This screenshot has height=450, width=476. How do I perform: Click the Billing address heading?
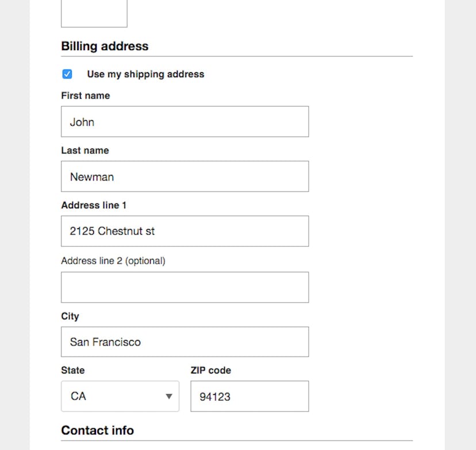[105, 46]
